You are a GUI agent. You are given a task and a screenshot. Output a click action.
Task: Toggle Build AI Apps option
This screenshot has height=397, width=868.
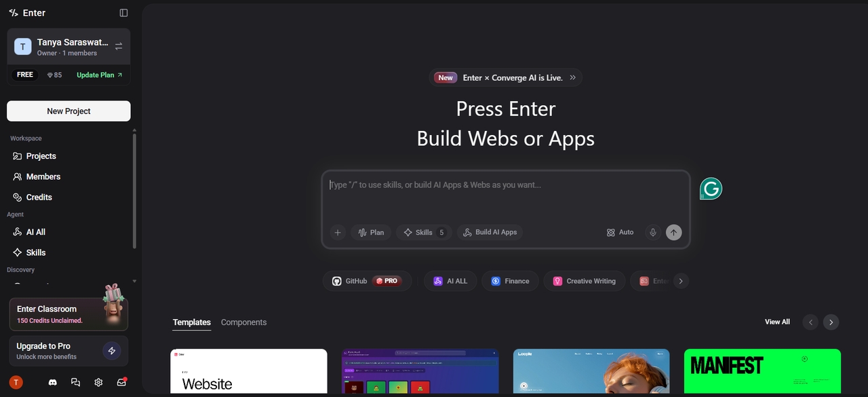tap(490, 232)
